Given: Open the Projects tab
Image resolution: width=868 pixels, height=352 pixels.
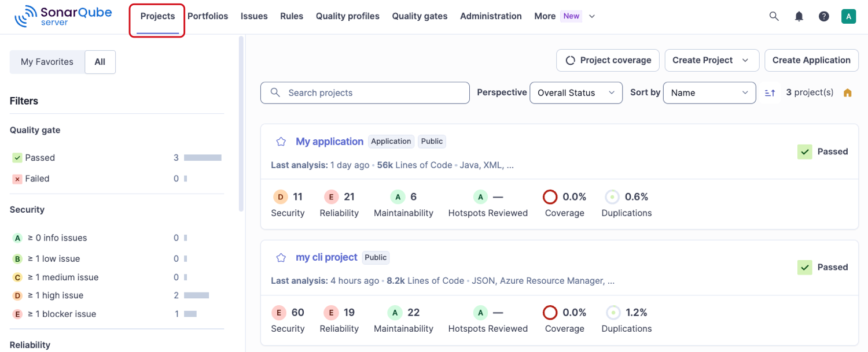Looking at the screenshot, I should [157, 16].
